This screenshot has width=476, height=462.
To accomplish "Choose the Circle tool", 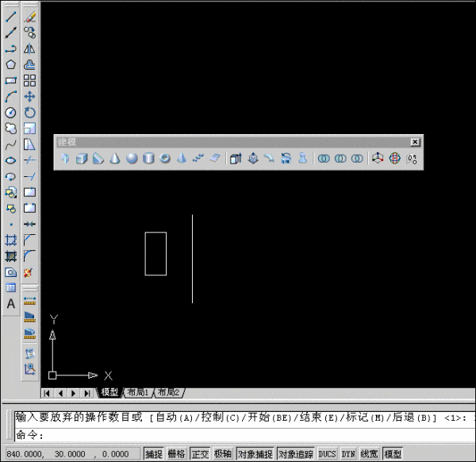I will click(11, 113).
